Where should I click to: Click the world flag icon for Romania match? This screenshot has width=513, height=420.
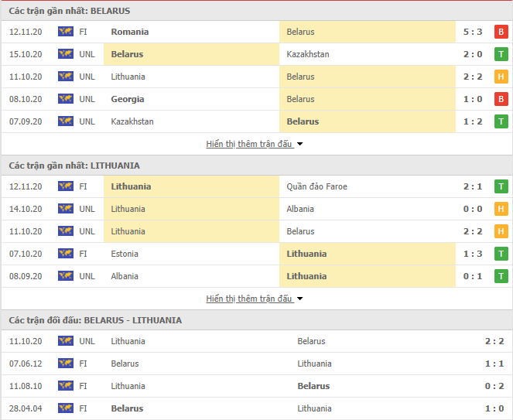[x=66, y=32]
